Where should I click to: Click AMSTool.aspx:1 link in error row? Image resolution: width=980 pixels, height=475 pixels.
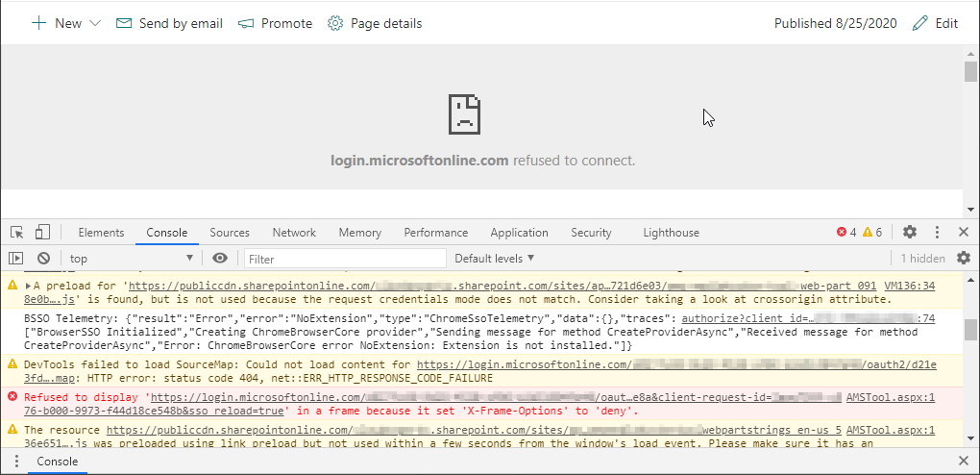click(x=891, y=397)
